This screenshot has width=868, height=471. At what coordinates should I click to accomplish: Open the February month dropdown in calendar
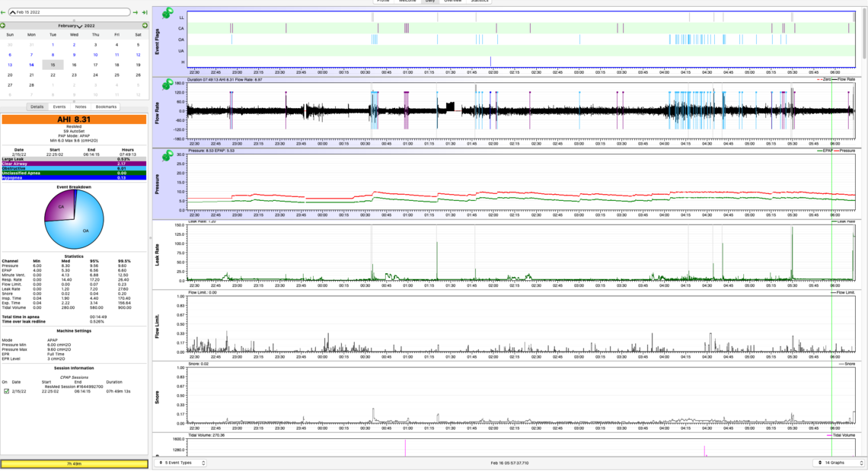click(x=70, y=25)
